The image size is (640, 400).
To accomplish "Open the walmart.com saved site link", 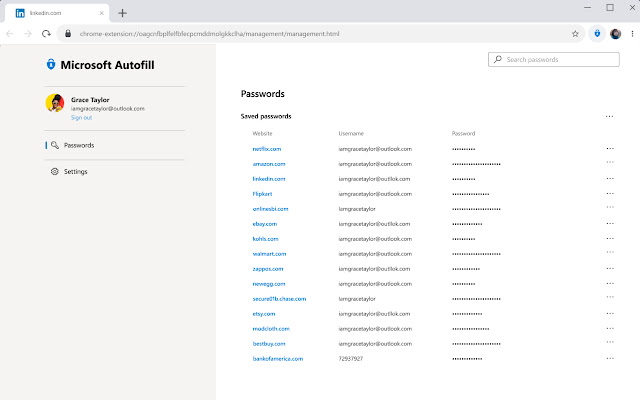I will click(269, 253).
